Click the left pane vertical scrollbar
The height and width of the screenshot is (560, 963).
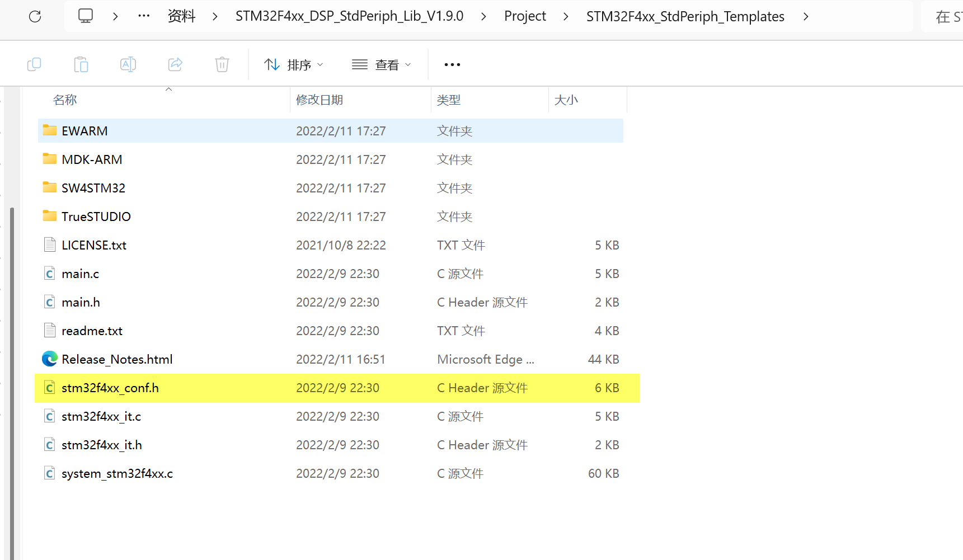click(x=12, y=383)
